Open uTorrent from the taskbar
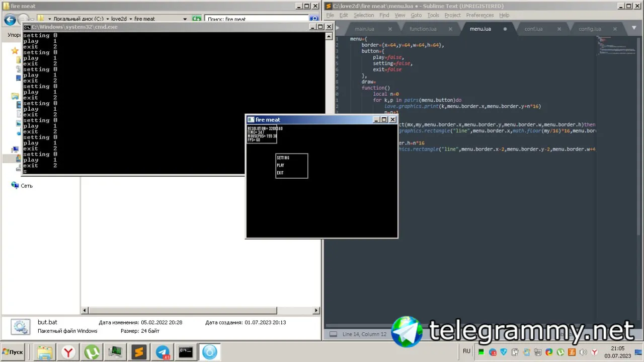644x362 pixels. coord(92,352)
